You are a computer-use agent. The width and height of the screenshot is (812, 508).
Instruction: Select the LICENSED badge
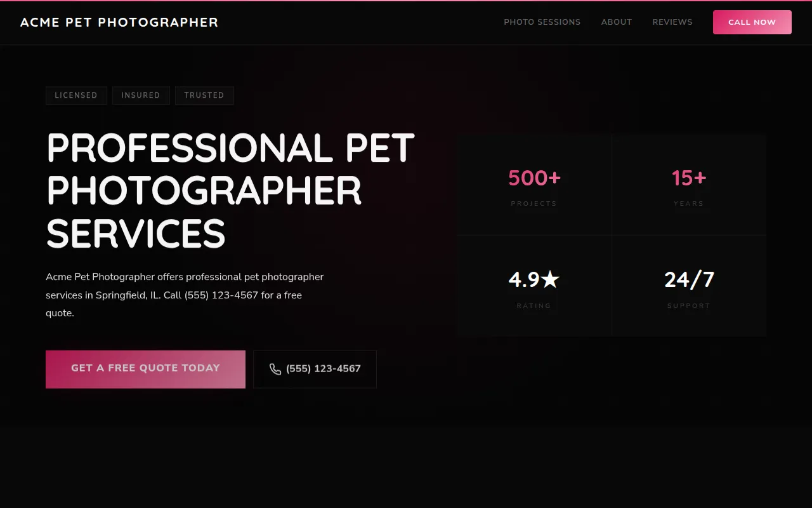pyautogui.click(x=76, y=95)
